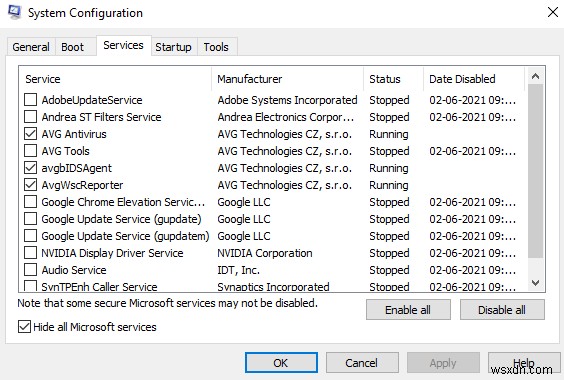The height and width of the screenshot is (380, 564).
Task: Select the AdobeUpdateService row name
Action: tap(92, 100)
